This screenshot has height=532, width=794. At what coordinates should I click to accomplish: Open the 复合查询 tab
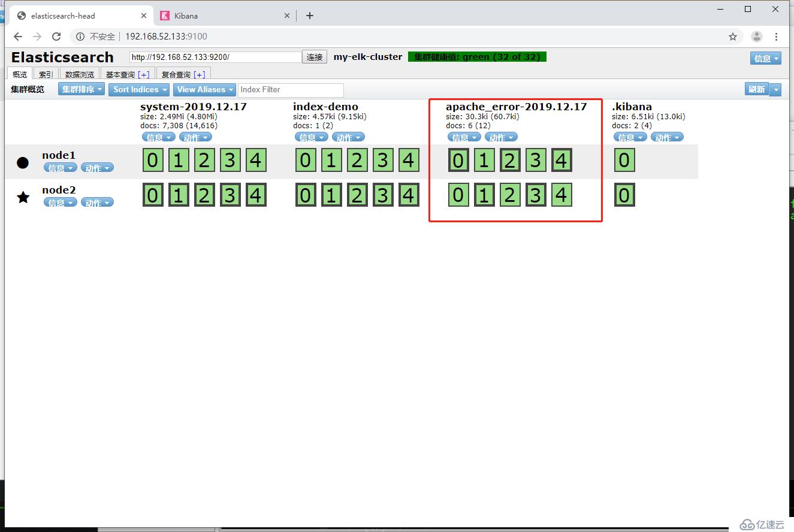[176, 74]
